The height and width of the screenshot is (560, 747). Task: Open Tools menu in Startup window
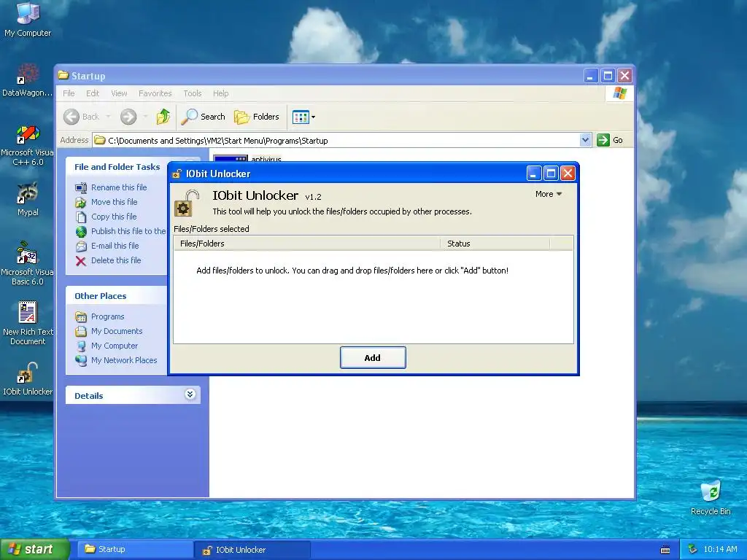[x=193, y=93]
